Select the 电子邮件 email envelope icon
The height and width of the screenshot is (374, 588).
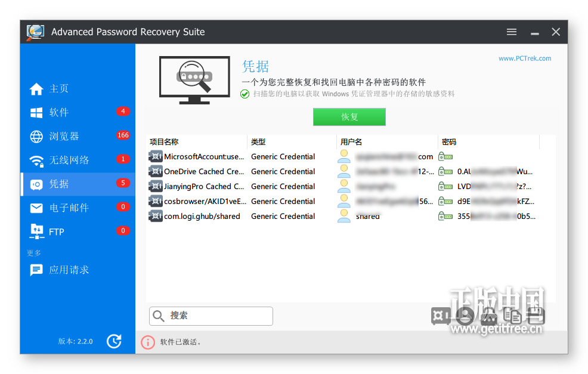[x=36, y=208]
